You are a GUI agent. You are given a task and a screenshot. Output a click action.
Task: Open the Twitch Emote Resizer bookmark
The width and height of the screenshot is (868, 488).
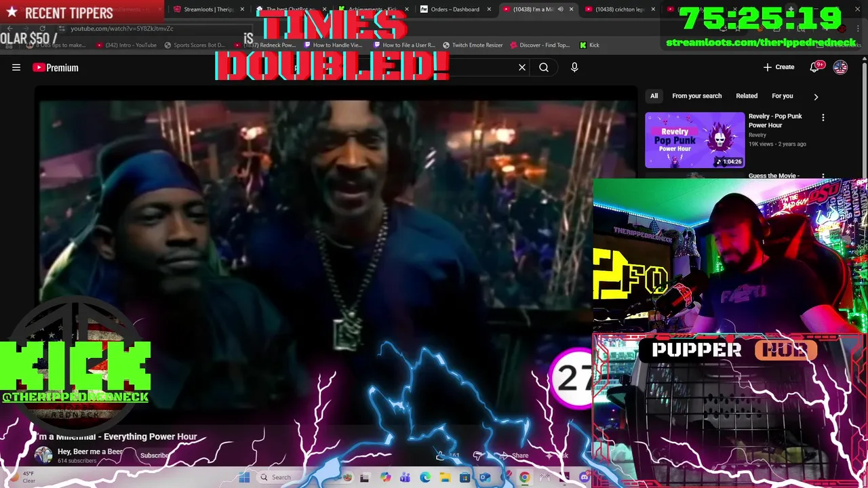473,45
